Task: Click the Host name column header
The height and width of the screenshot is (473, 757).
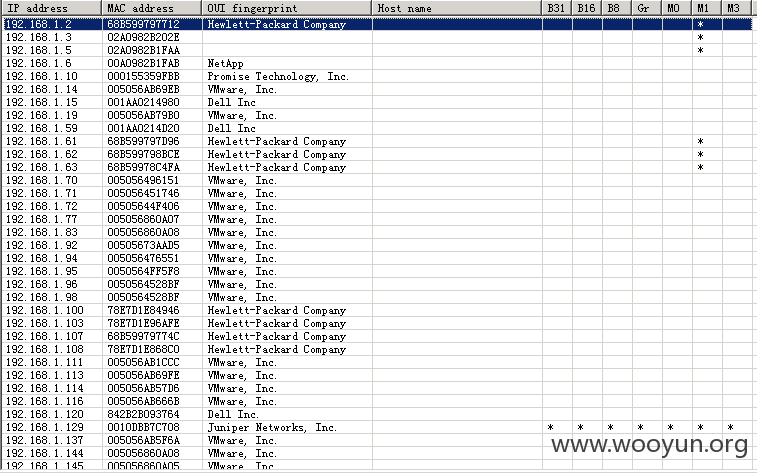Action: pos(457,8)
